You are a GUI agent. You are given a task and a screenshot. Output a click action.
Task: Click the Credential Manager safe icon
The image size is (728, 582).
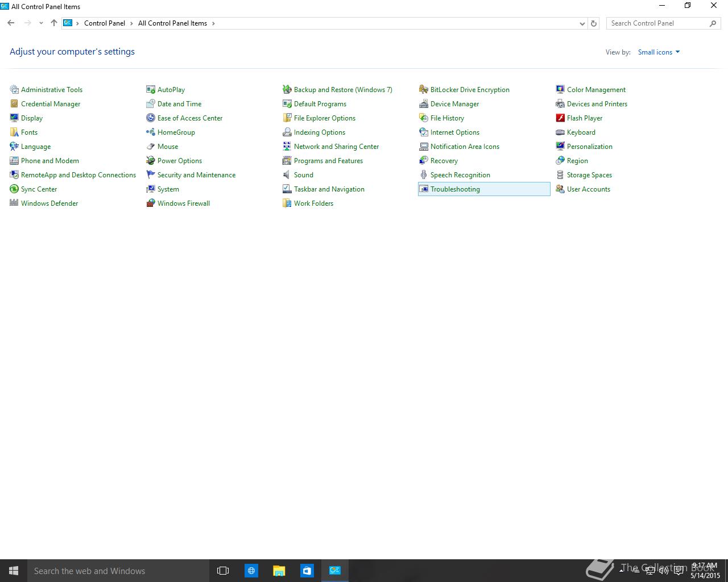coord(14,103)
